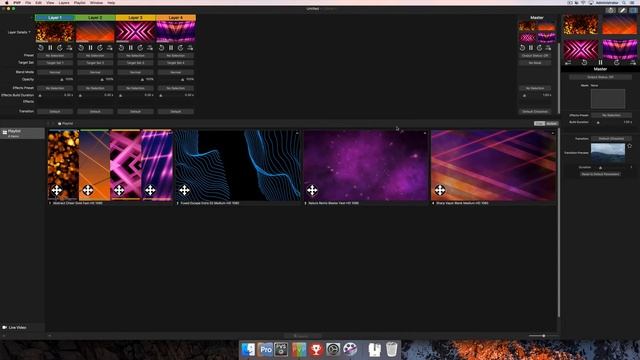Open the File menu
This screenshot has height=360, width=640.
coord(28,2)
